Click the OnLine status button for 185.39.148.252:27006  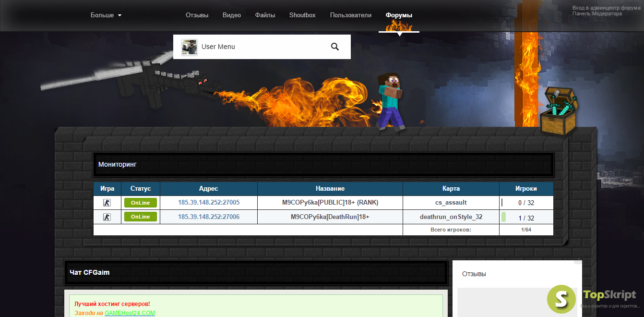coord(141,217)
